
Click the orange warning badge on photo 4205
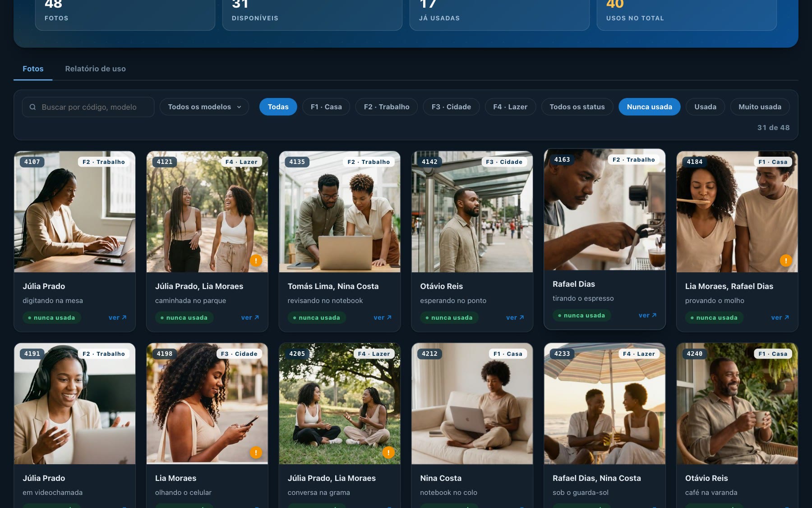click(x=388, y=452)
